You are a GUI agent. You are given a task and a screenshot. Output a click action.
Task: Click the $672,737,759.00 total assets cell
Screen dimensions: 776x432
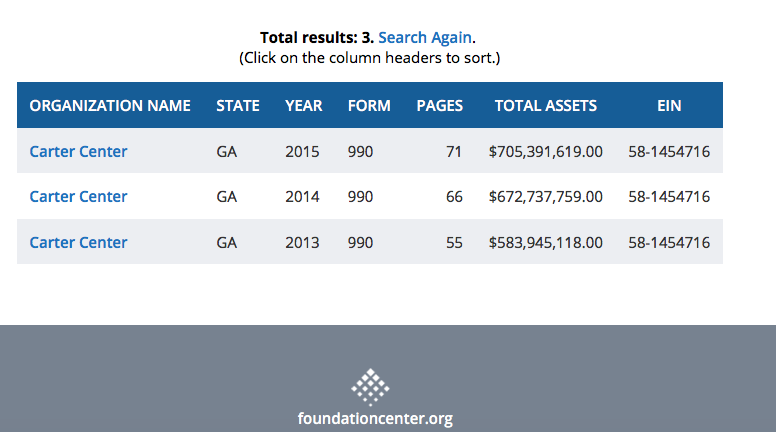546,196
